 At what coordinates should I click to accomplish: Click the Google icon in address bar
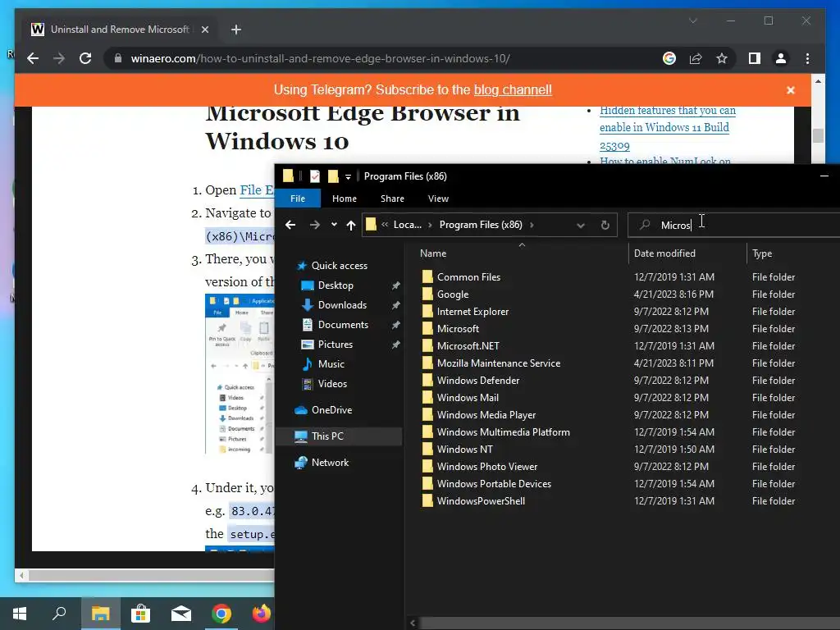(669, 58)
